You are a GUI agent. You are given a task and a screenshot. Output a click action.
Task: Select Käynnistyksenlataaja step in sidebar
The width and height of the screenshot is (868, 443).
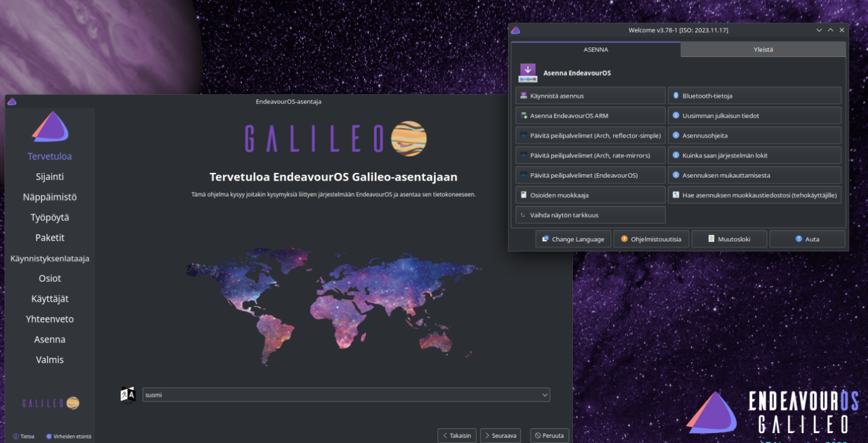click(50, 258)
